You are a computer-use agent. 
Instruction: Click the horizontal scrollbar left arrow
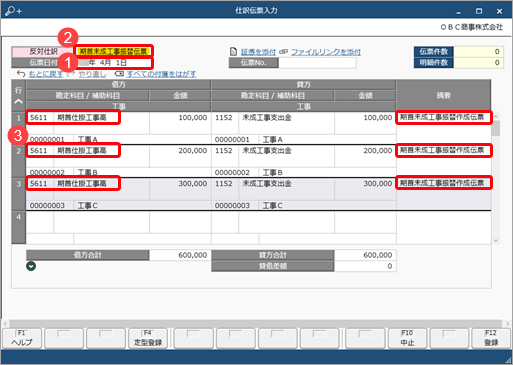(5, 323)
